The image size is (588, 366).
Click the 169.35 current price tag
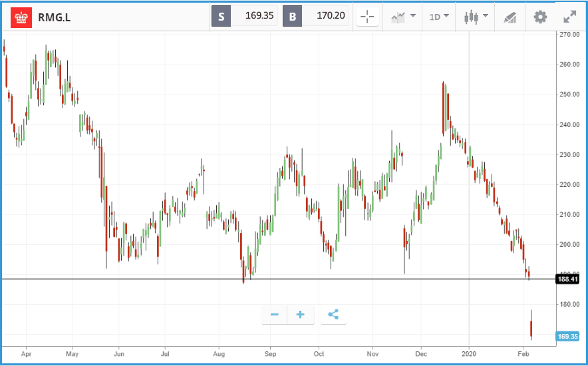[567, 336]
